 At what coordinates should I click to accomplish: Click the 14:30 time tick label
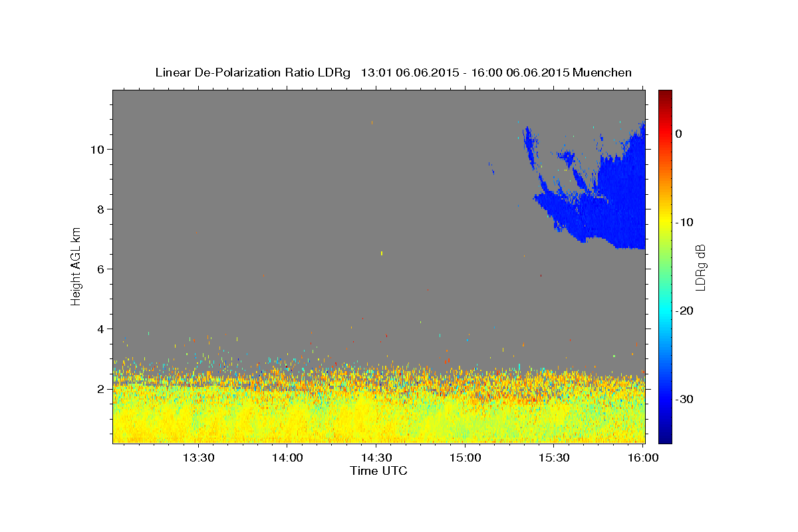click(x=376, y=458)
